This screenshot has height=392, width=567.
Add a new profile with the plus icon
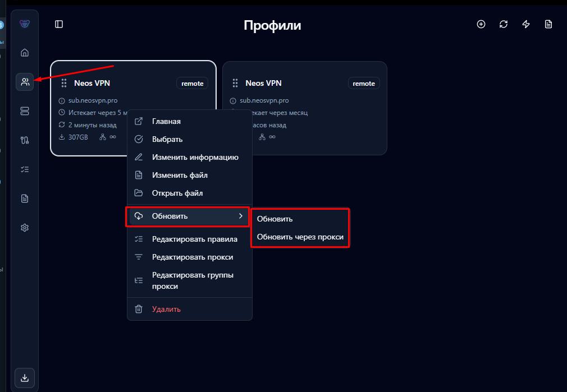tap(481, 24)
